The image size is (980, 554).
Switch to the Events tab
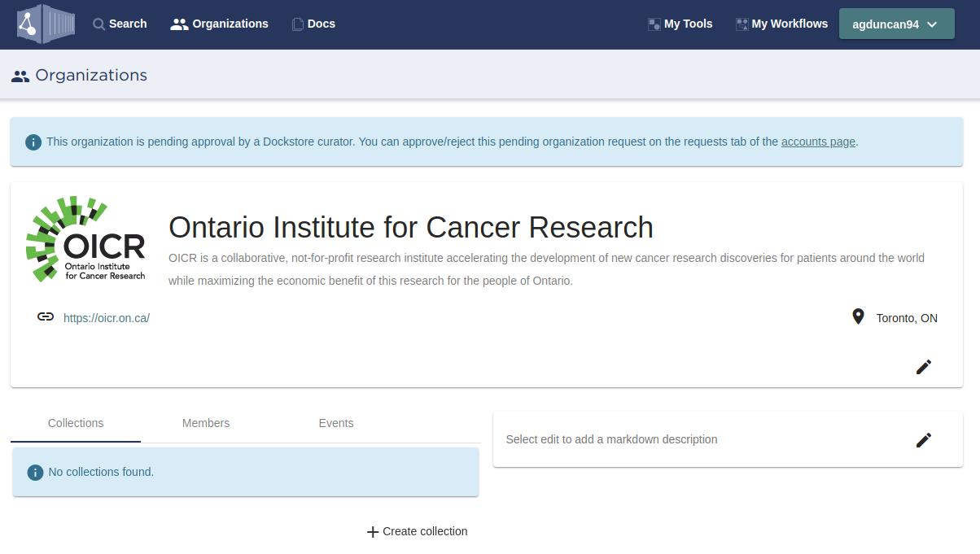point(336,423)
